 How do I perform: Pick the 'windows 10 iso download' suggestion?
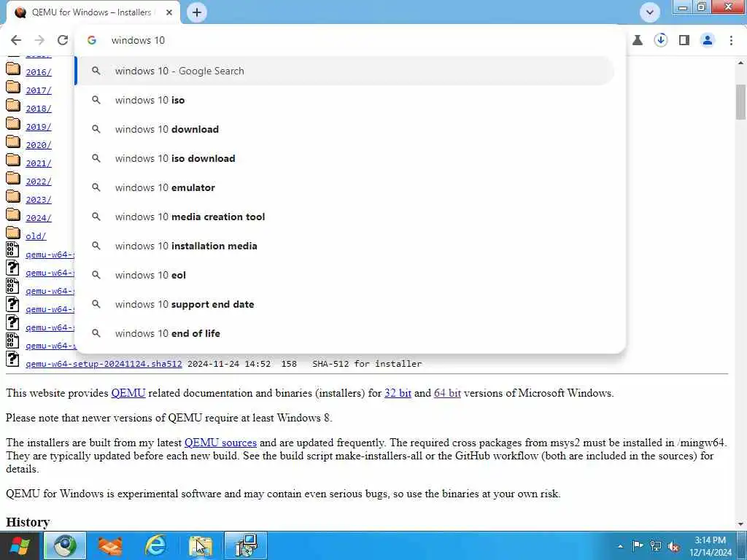point(344,158)
